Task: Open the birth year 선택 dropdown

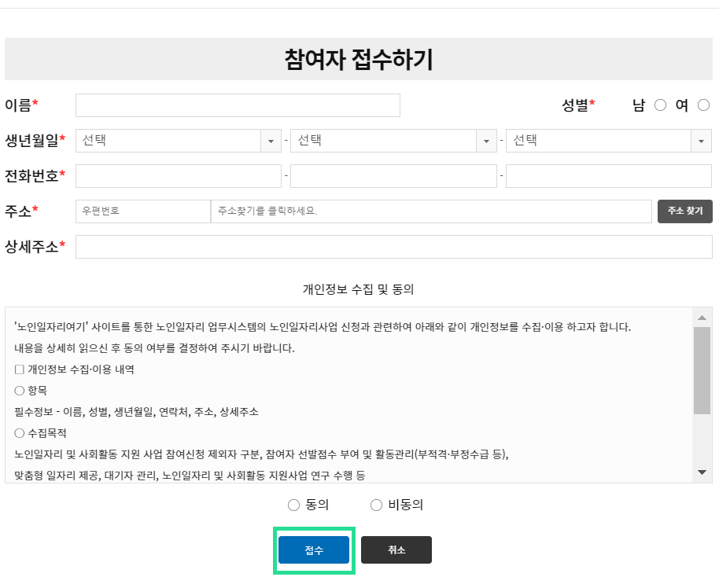Action: (179, 141)
